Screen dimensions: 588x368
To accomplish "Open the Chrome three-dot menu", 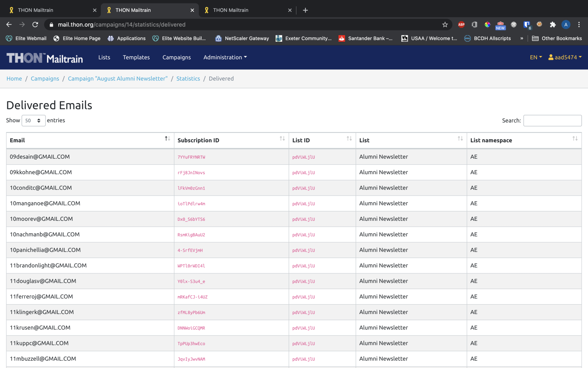I will click(579, 25).
